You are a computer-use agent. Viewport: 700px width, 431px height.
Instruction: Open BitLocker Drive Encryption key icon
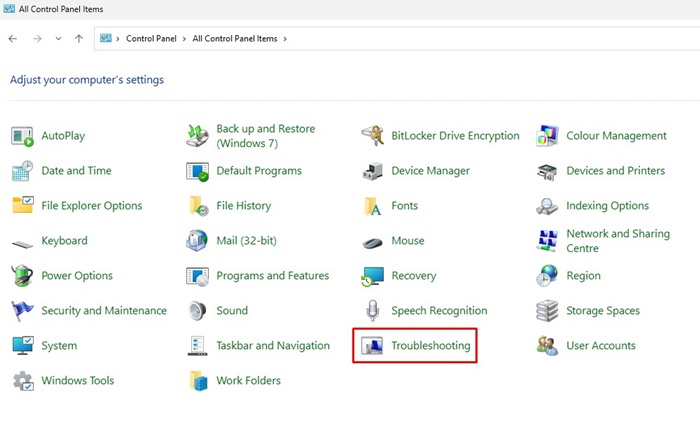coord(372,136)
